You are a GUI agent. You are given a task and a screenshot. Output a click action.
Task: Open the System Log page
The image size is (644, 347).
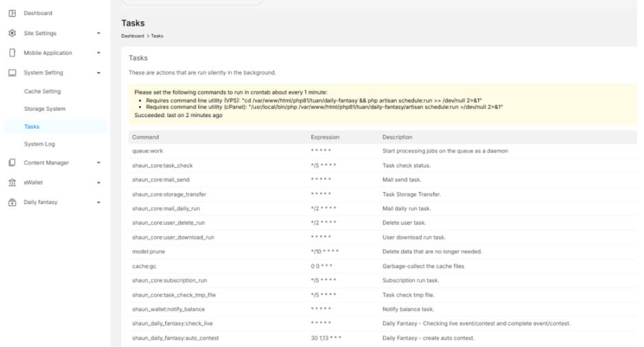(x=39, y=145)
